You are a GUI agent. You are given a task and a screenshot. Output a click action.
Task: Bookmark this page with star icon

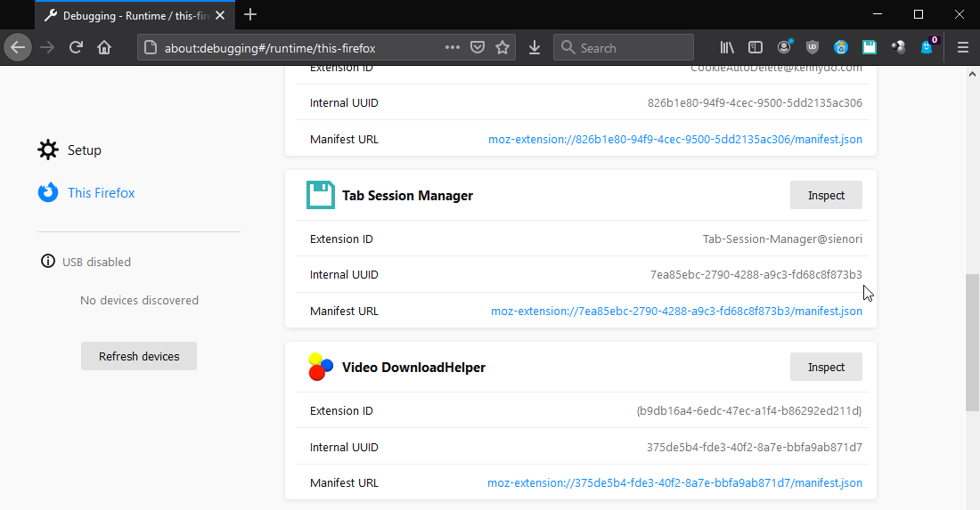click(502, 47)
